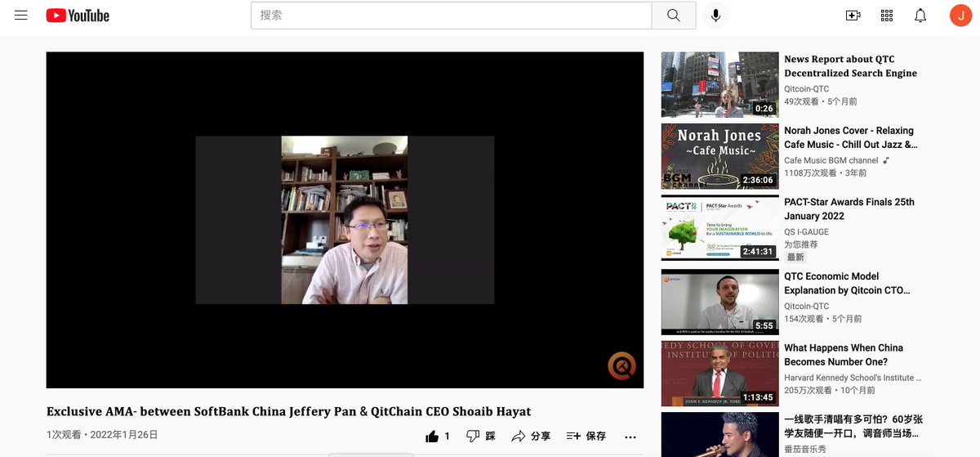Screen dimensions: 980x457
Task: Open What Happens When China thumbnail
Action: pyautogui.click(x=719, y=374)
